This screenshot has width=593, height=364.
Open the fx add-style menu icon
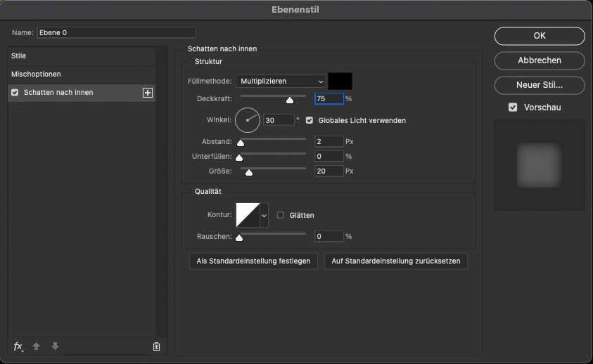18,346
